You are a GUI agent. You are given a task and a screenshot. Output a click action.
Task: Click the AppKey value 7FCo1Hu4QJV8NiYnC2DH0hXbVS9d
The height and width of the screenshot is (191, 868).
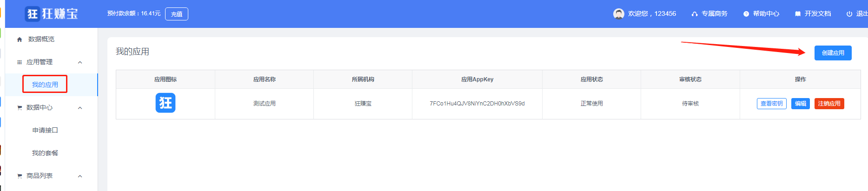pos(477,104)
